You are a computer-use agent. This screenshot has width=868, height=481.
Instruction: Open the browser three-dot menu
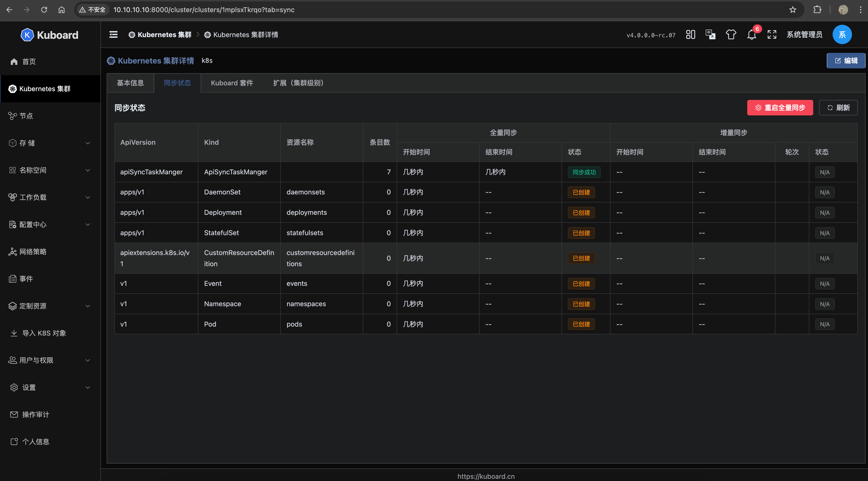pyautogui.click(x=860, y=10)
